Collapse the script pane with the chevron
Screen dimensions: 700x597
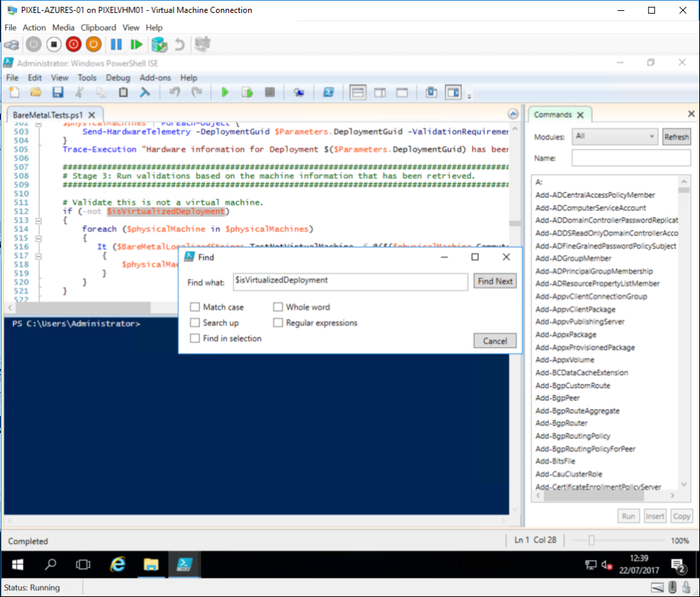(513, 113)
